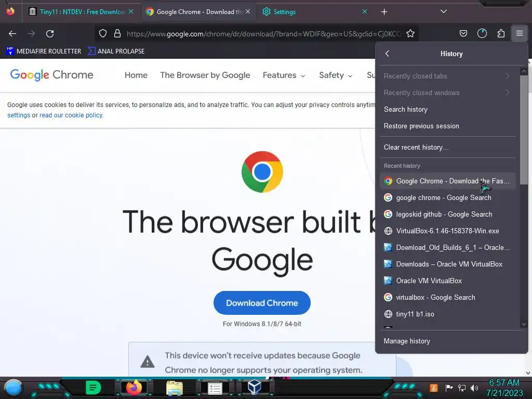
Task: Open the Action Center flag tray icon
Action: (x=449, y=388)
